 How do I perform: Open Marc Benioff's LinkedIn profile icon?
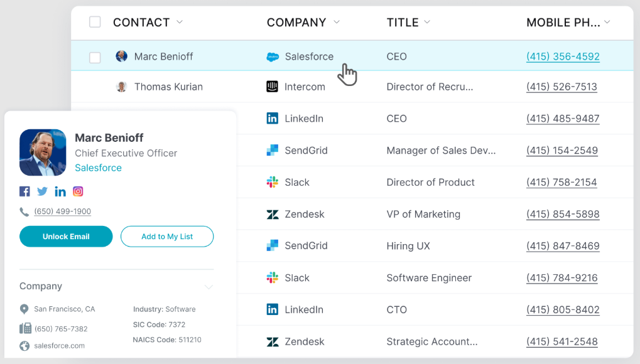[60, 191]
